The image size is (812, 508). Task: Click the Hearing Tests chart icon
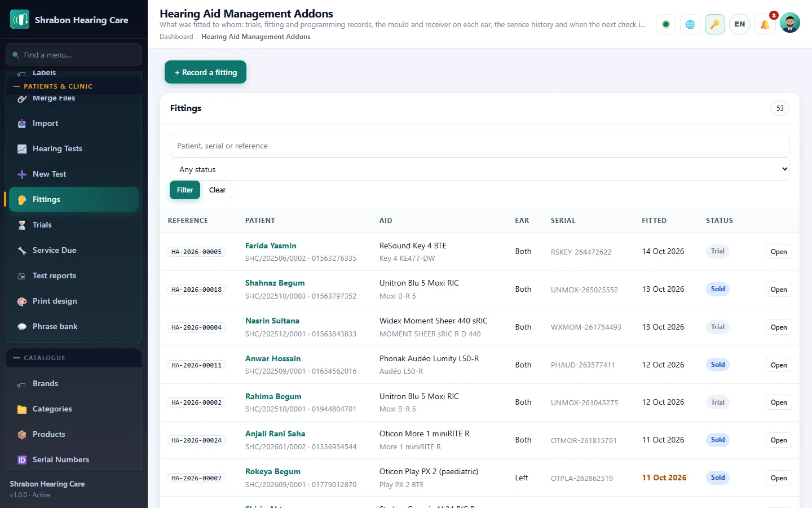(22, 149)
